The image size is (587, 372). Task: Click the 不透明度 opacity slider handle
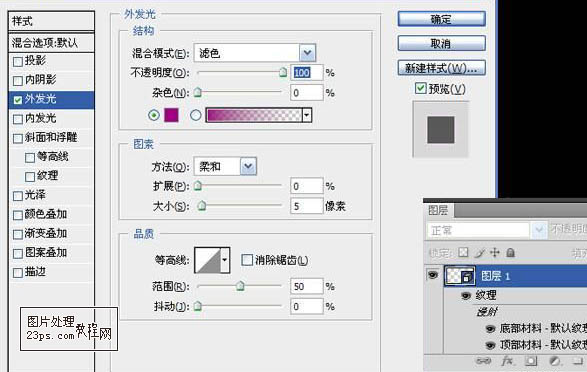coord(283,72)
